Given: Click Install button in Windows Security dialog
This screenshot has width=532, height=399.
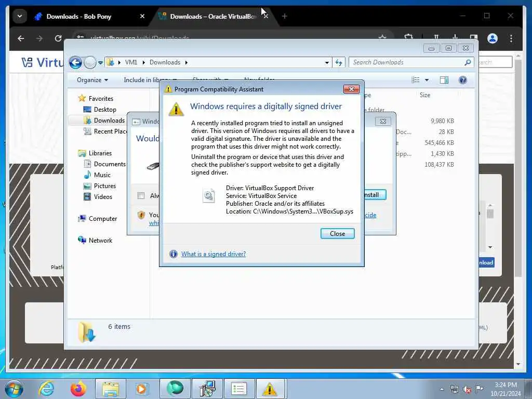Looking at the screenshot, I should coord(375,195).
